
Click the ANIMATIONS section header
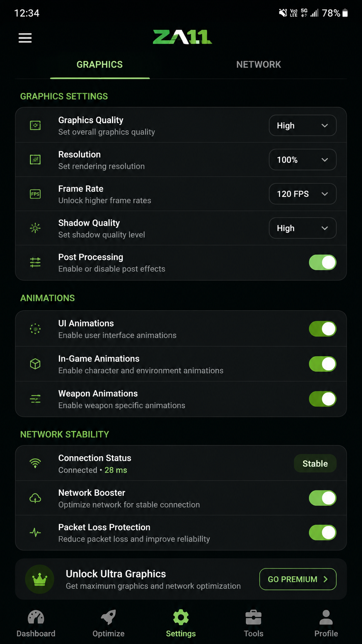point(48,298)
